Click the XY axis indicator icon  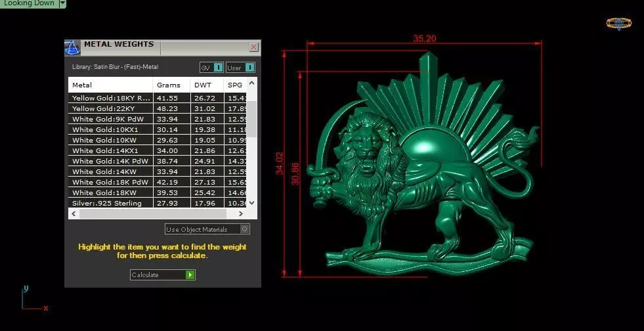coord(33,299)
